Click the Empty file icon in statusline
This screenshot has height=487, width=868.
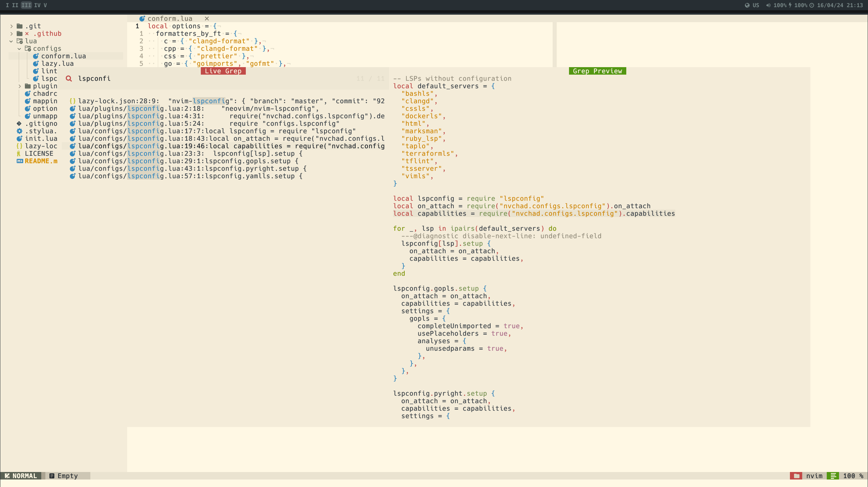click(52, 476)
